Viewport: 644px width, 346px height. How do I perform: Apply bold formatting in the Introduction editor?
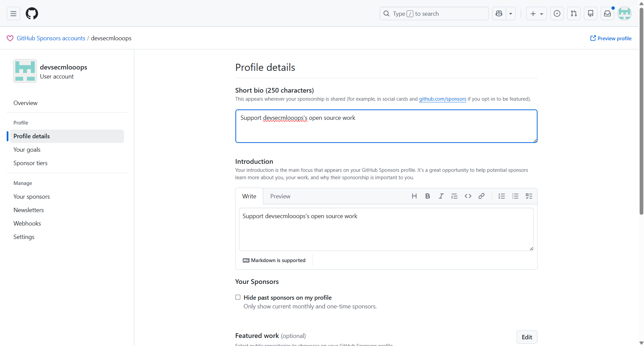(427, 196)
